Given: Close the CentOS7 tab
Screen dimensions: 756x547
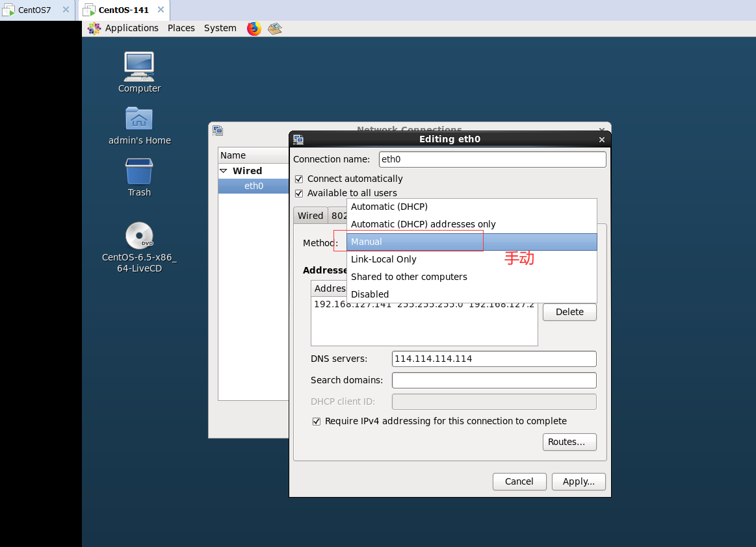Looking at the screenshot, I should (66, 10).
